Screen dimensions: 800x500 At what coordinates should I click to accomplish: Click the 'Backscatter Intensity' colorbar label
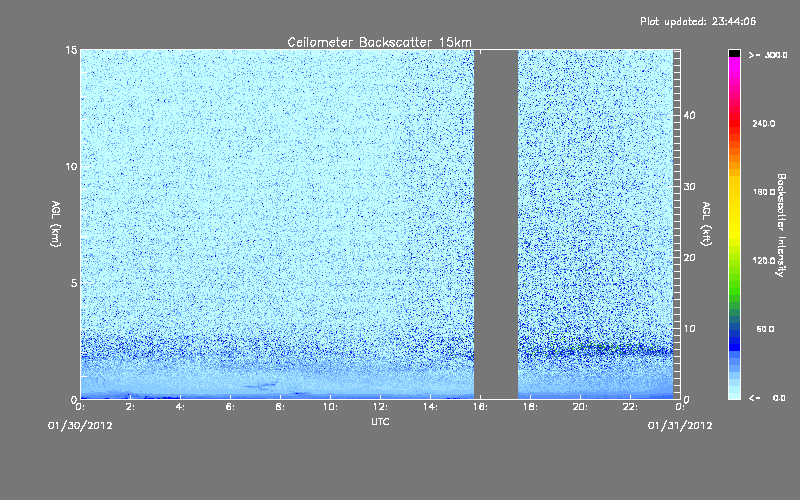click(781, 225)
